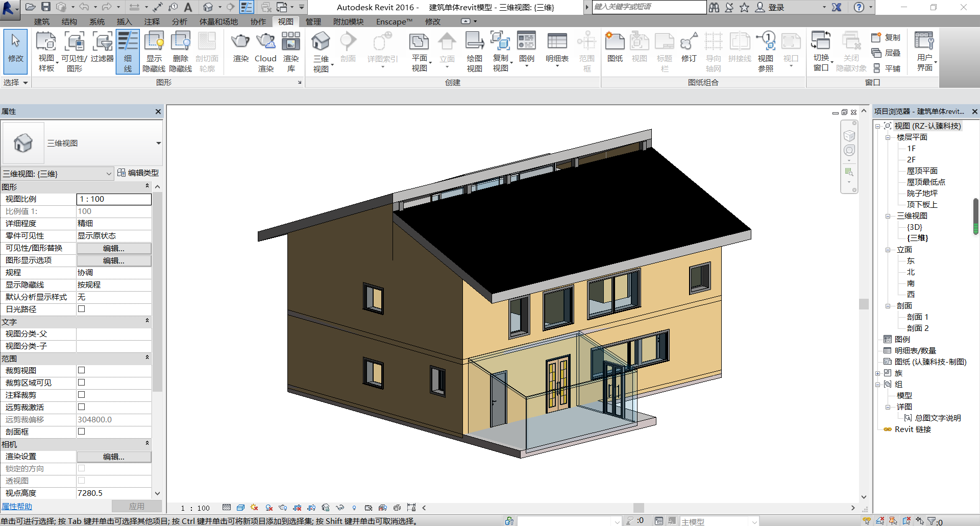Click the 平铺 tile windows icon

pyautogui.click(x=887, y=68)
